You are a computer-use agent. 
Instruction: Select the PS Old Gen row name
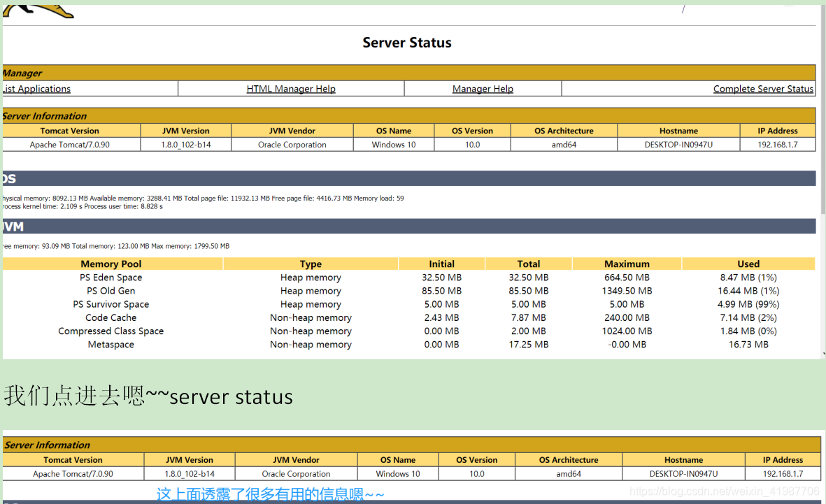coord(111,291)
